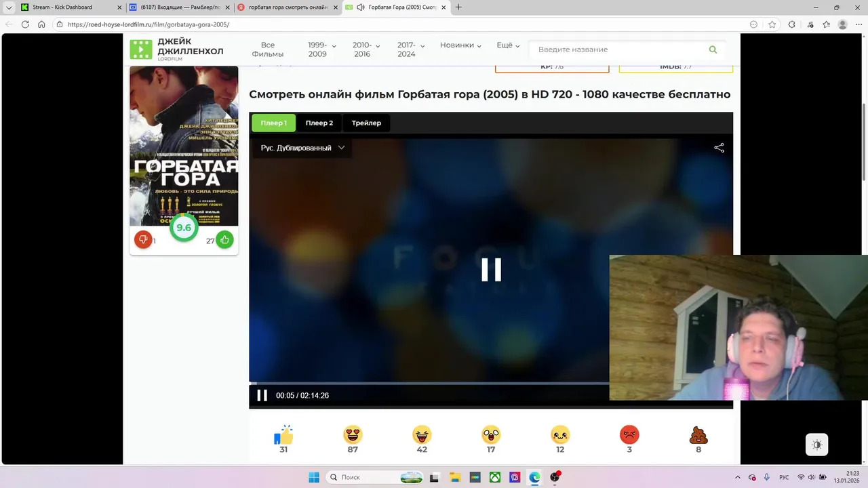Screen dimensions: 868x488
Task: Open the горбатая гора смотреть онлайн tab
Action: pyautogui.click(x=288, y=7)
